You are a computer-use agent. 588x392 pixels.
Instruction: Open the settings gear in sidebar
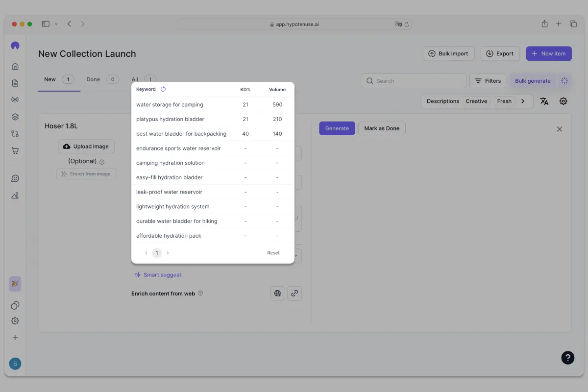[x=15, y=321]
